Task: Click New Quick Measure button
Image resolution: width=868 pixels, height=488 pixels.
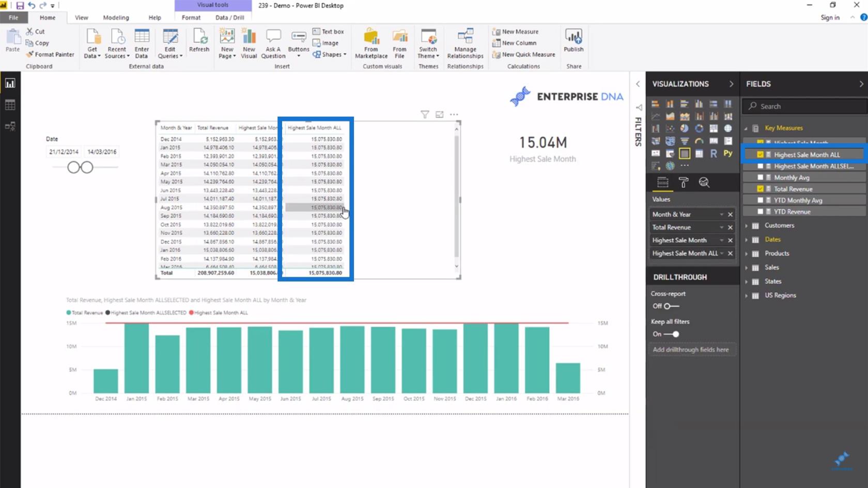Action: (523, 54)
